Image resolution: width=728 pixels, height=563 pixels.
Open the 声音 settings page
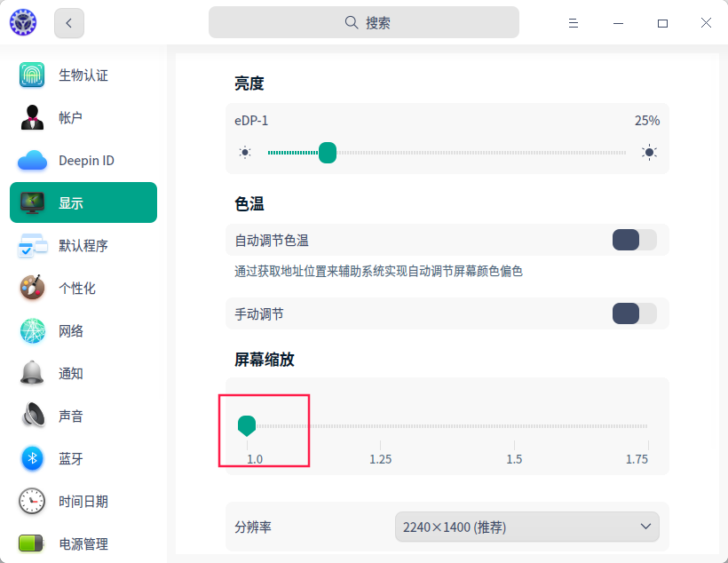(x=83, y=416)
